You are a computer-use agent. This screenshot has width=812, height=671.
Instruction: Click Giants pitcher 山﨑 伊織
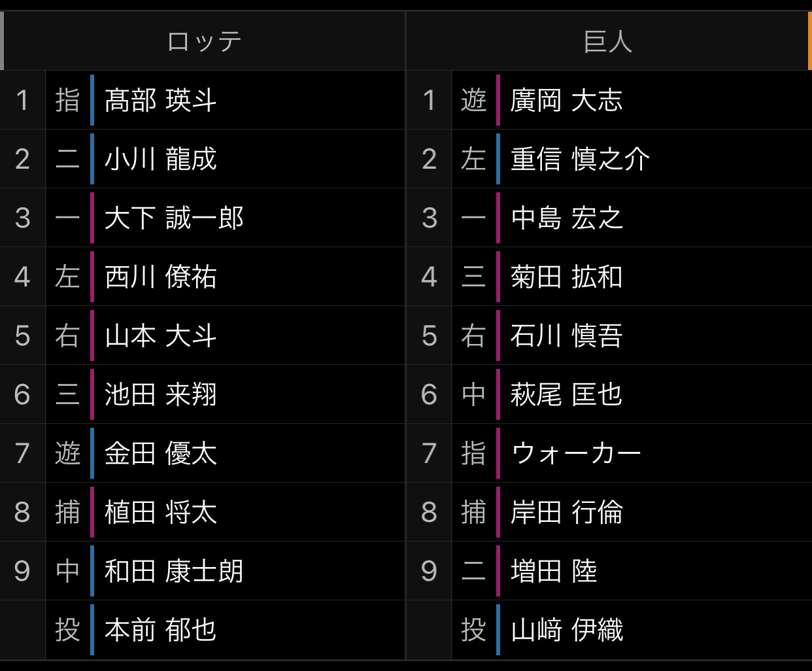pos(566,630)
